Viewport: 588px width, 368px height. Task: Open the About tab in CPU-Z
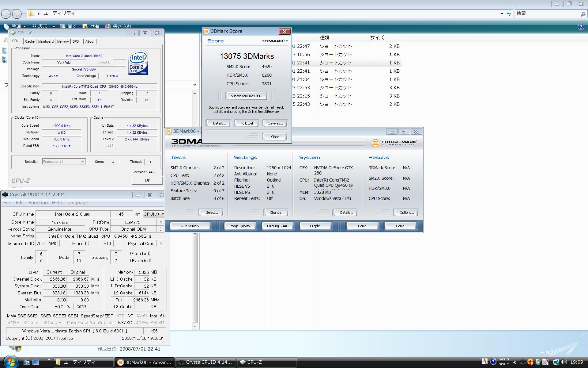tap(90, 41)
